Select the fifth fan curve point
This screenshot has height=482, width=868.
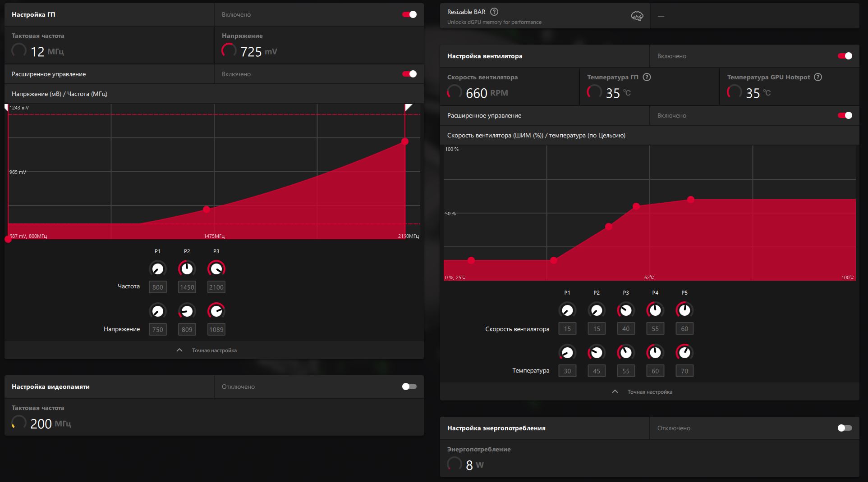pos(691,199)
